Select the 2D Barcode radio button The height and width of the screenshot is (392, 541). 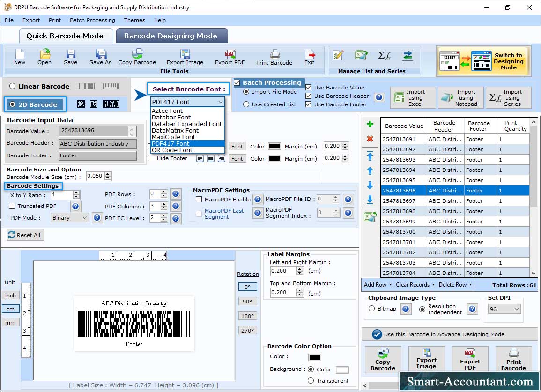coord(13,104)
